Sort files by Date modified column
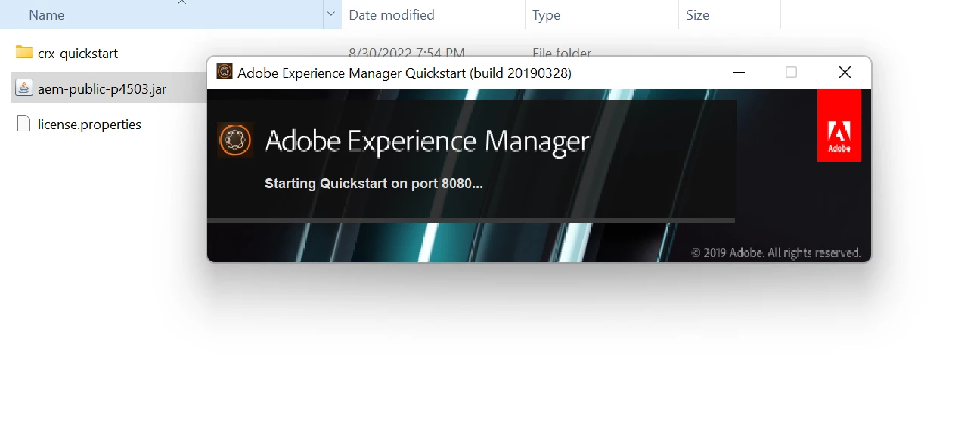The height and width of the screenshot is (439, 980). pos(392,15)
